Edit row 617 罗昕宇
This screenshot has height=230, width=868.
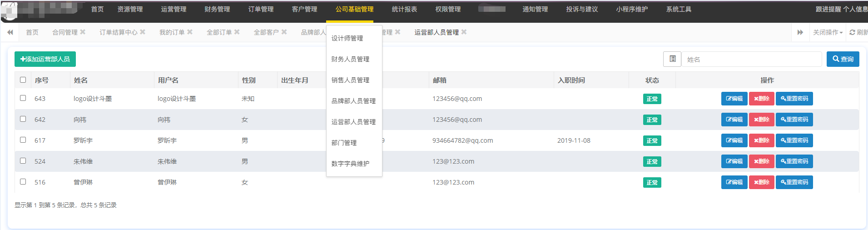click(734, 140)
